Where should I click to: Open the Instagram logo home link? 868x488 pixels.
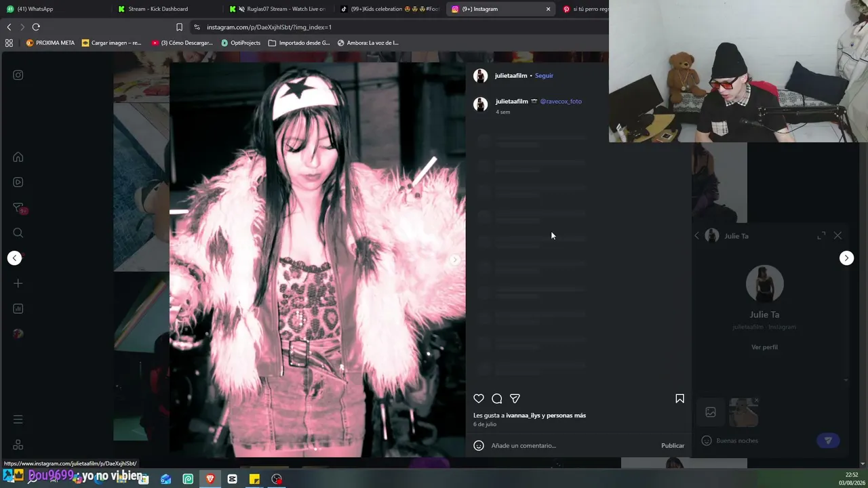pos(18,75)
